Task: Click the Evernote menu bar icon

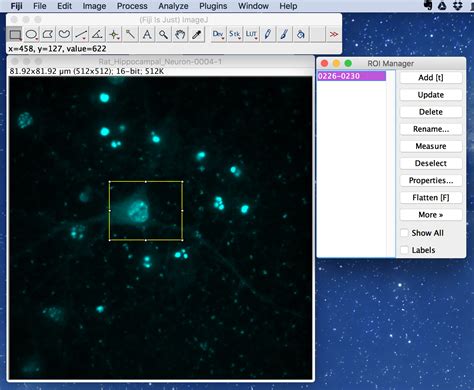Action: (x=428, y=6)
